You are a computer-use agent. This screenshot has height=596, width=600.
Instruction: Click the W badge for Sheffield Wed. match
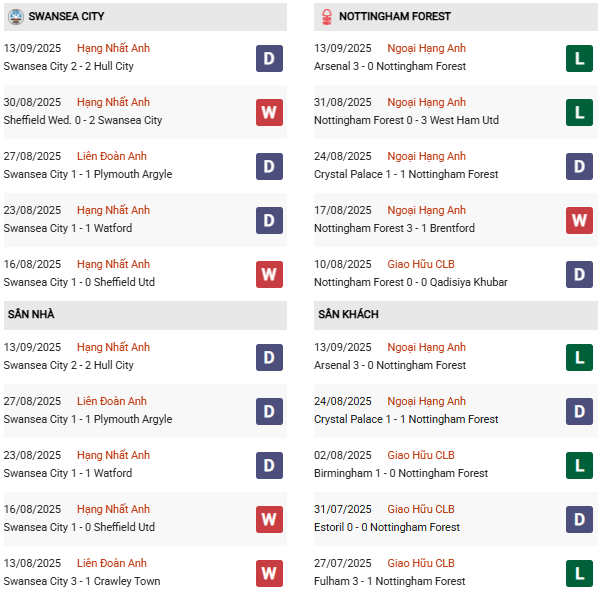268,112
